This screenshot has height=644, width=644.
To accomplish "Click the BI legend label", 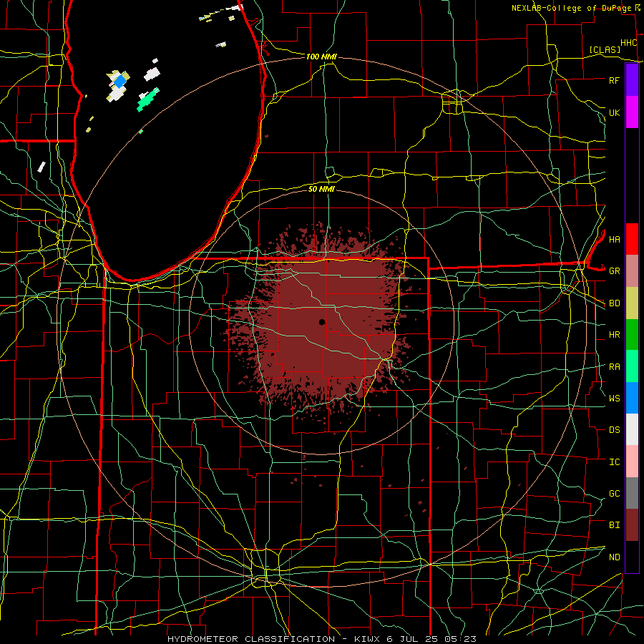I will click(x=614, y=525).
